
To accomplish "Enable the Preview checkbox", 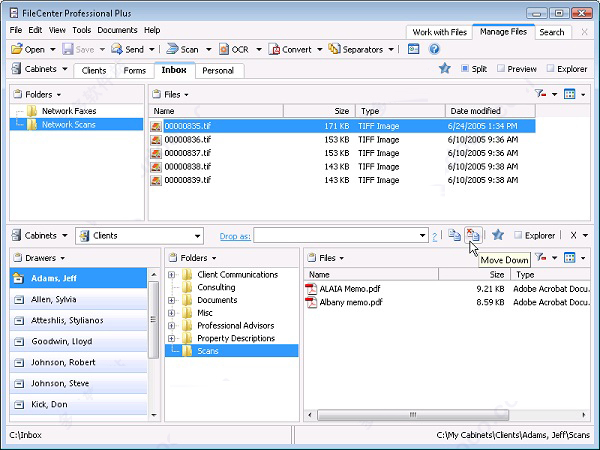I will [503, 69].
